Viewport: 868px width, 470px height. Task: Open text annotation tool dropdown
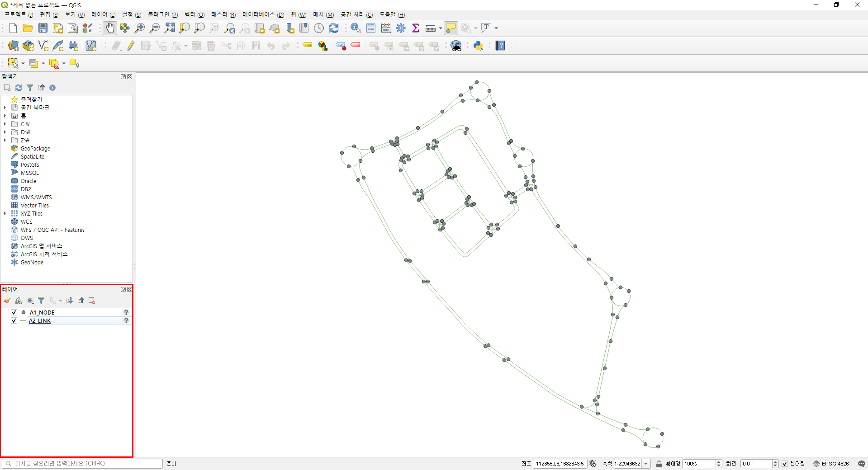point(496,28)
